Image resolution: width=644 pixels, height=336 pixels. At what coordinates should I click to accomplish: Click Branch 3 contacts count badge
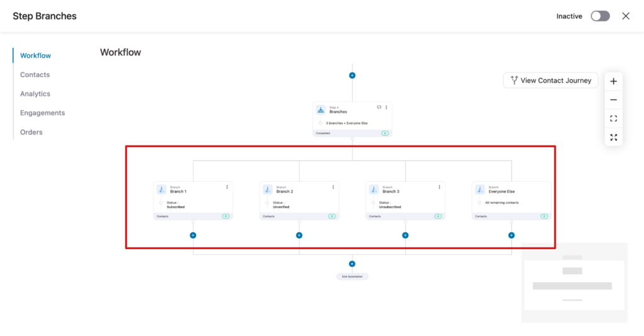pos(438,216)
